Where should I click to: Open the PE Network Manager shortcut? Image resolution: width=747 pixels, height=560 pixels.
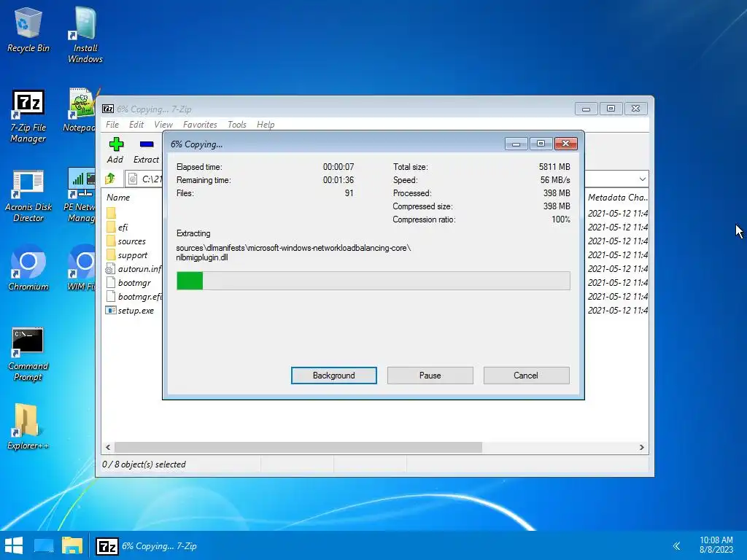pos(80,195)
